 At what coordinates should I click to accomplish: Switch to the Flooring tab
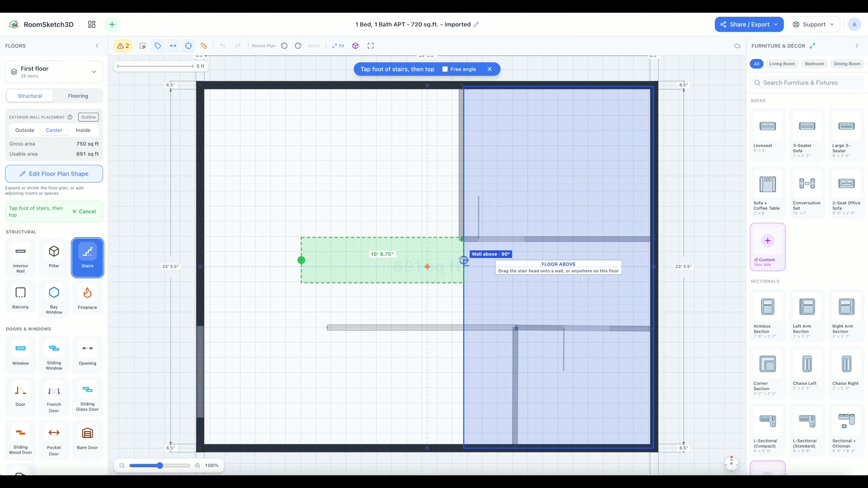coord(78,96)
